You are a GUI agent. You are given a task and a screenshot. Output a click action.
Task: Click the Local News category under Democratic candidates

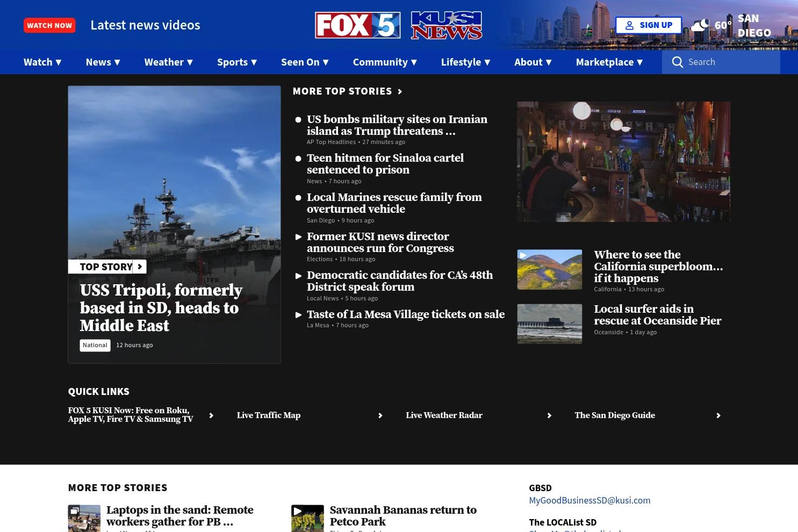[x=322, y=298]
